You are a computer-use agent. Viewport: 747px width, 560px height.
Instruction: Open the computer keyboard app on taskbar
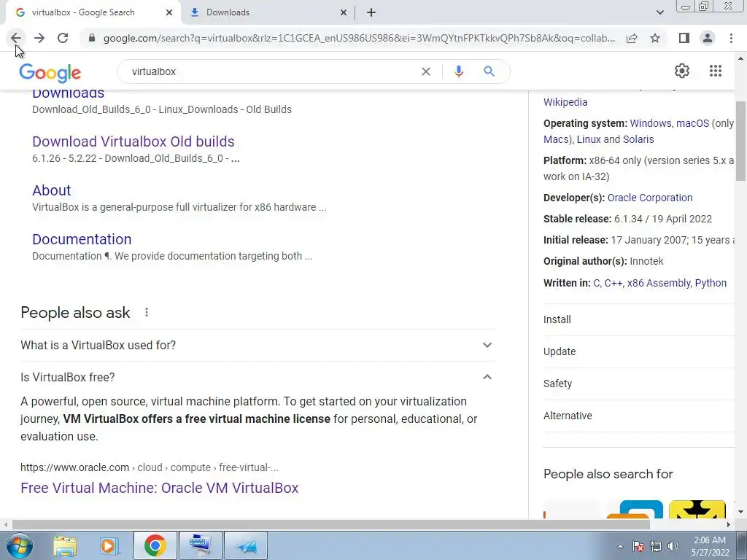pos(200,545)
